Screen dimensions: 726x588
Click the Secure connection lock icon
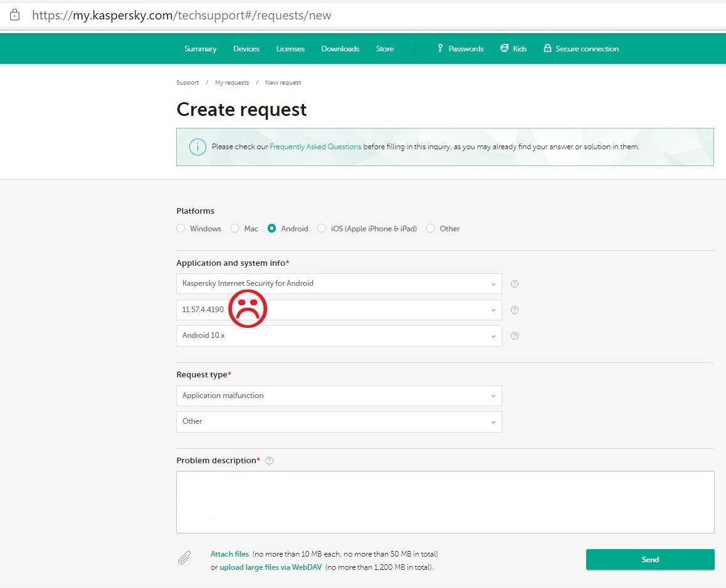(547, 48)
